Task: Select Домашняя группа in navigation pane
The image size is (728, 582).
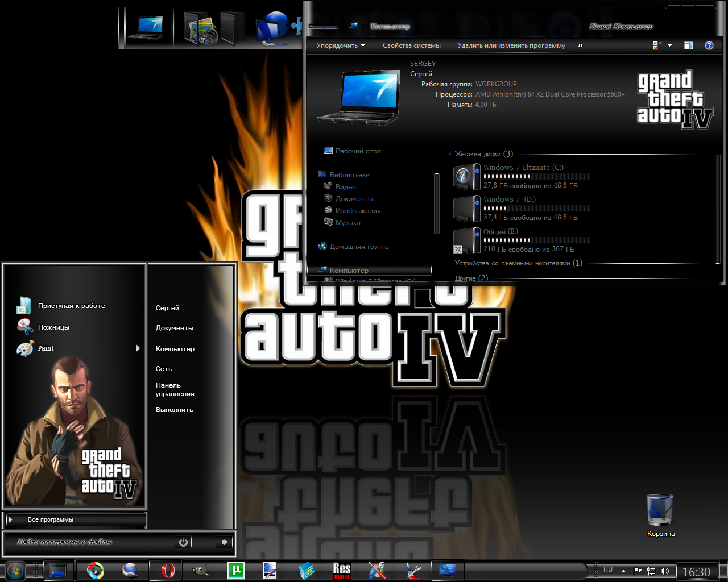Action: point(354,247)
